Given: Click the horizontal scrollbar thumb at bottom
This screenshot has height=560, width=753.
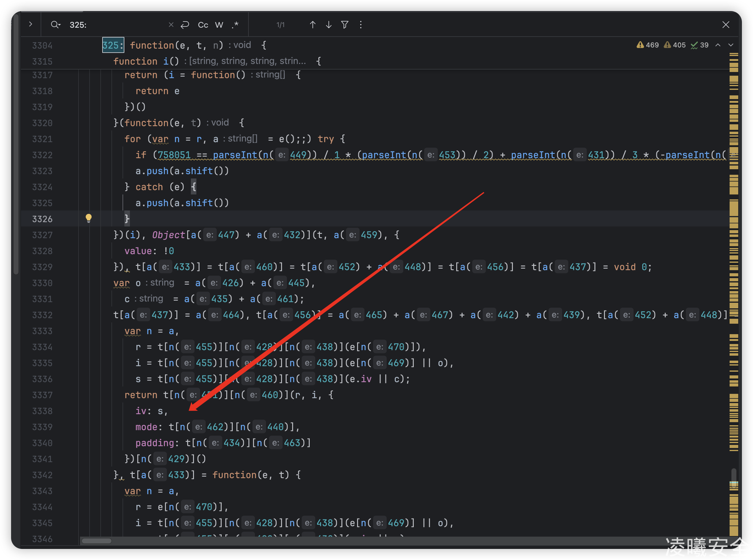Looking at the screenshot, I should tap(97, 541).
